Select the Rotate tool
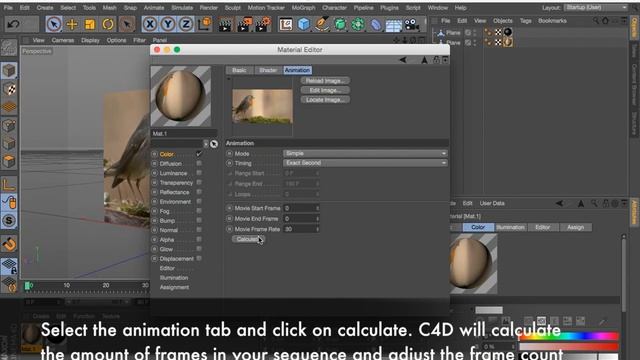 pos(108,24)
